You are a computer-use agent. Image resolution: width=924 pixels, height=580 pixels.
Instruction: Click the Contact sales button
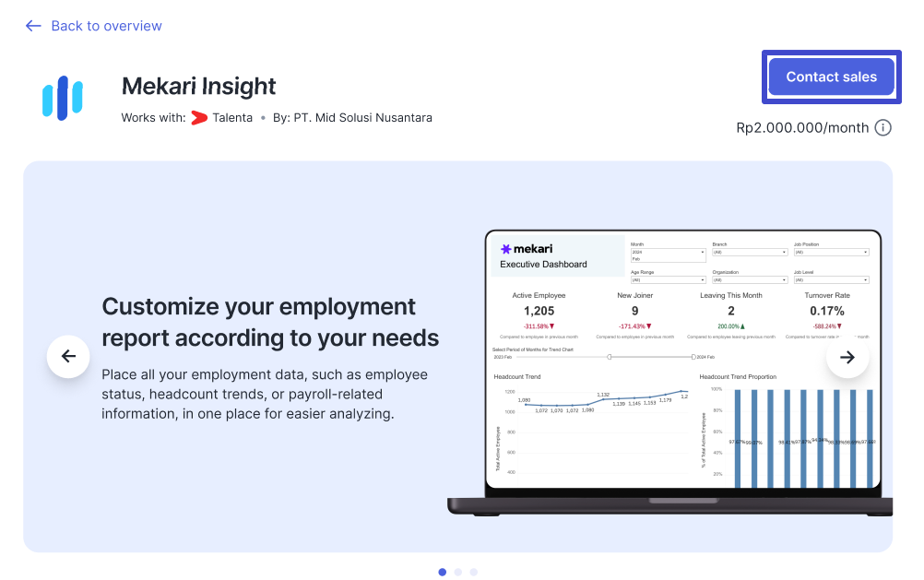pyautogui.click(x=831, y=77)
